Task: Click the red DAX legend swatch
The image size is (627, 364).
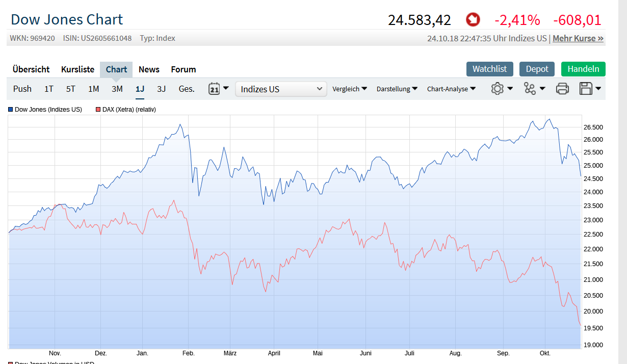Action: tap(98, 110)
